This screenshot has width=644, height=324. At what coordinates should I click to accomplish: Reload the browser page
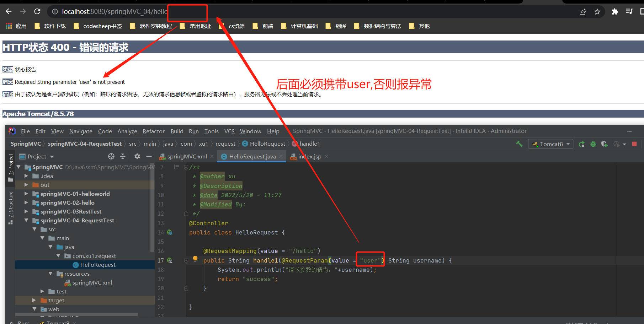[37, 12]
